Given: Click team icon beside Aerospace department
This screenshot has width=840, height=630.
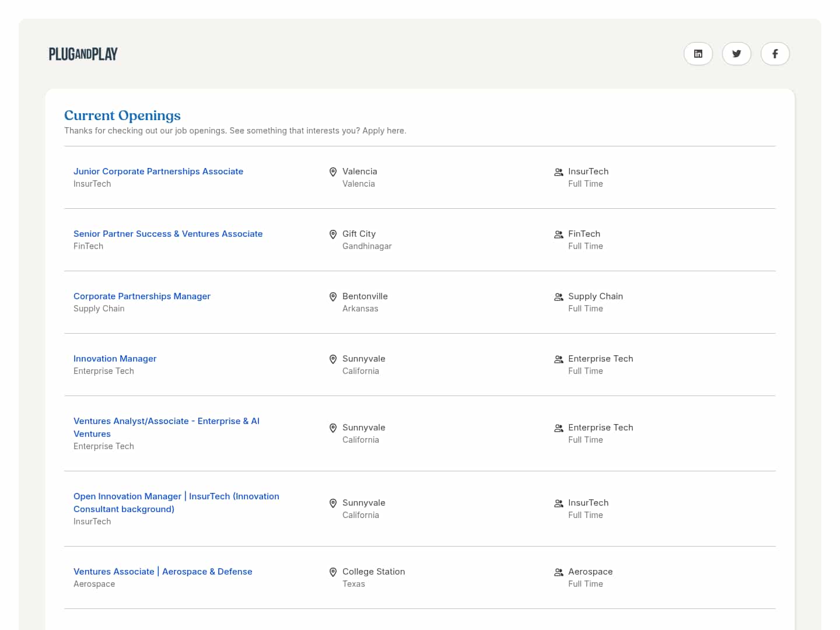Looking at the screenshot, I should click(558, 572).
